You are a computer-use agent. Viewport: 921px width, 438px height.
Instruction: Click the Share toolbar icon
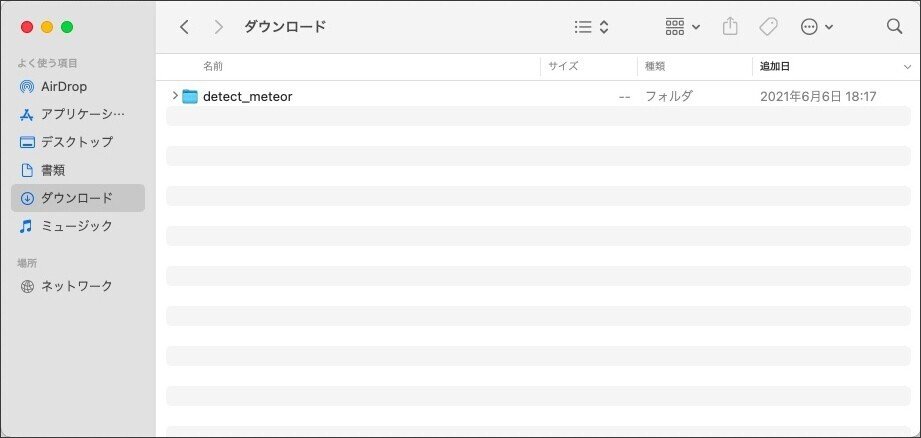730,27
